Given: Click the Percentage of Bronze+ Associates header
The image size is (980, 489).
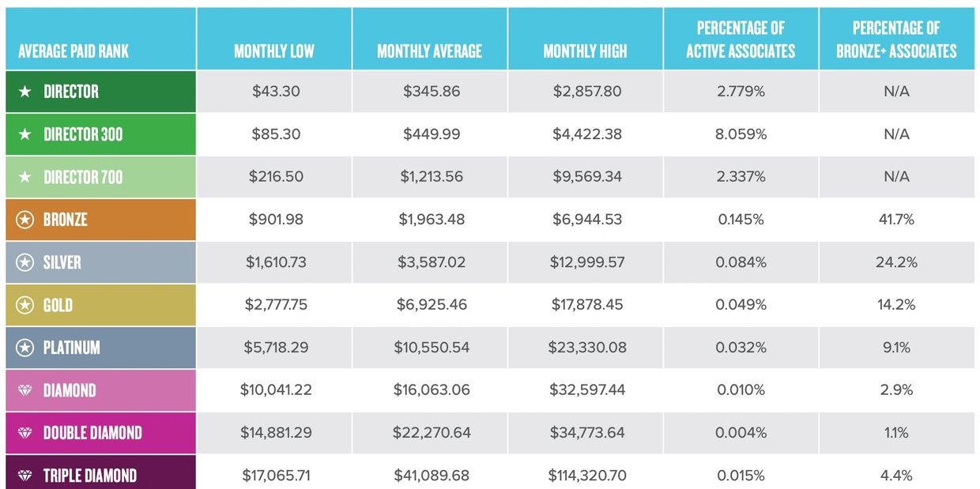Looking at the screenshot, I should tap(896, 40).
